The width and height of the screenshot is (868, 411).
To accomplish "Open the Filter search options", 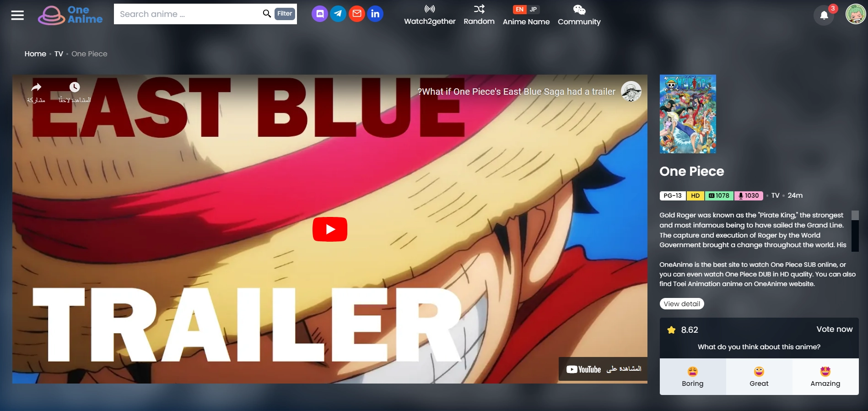I will 285,14.
